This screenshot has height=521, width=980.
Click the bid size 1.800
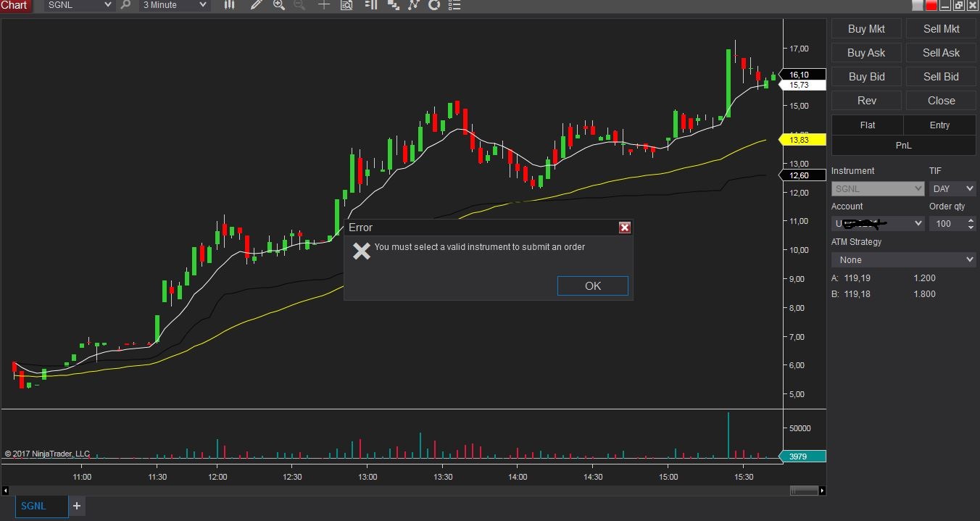tap(925, 294)
